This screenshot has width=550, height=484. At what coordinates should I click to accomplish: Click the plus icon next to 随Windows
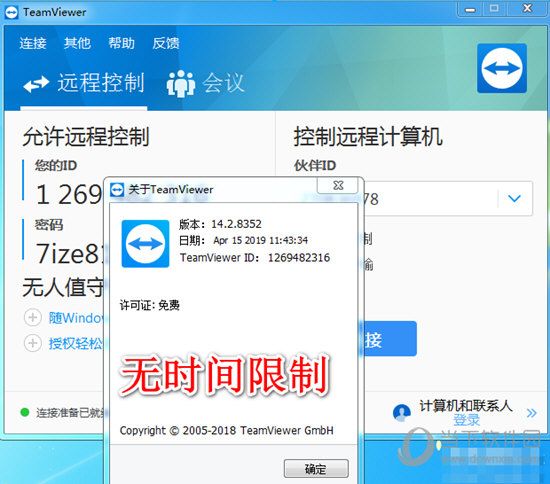click(33, 318)
